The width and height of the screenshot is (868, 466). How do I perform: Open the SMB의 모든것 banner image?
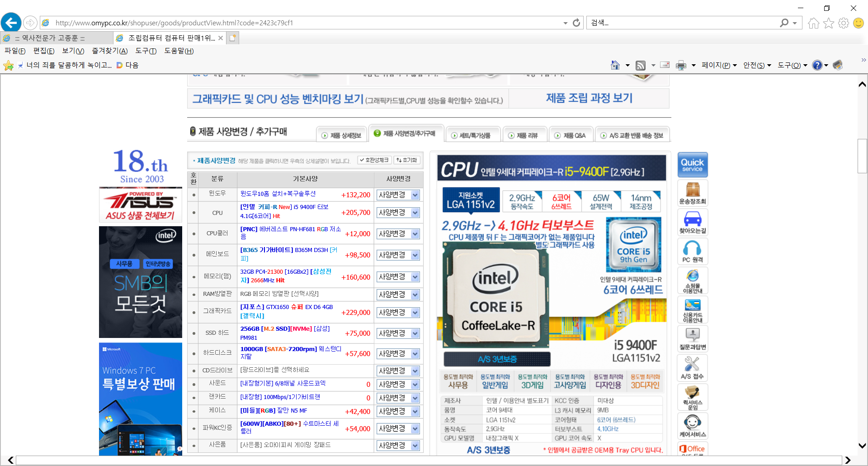click(141, 282)
